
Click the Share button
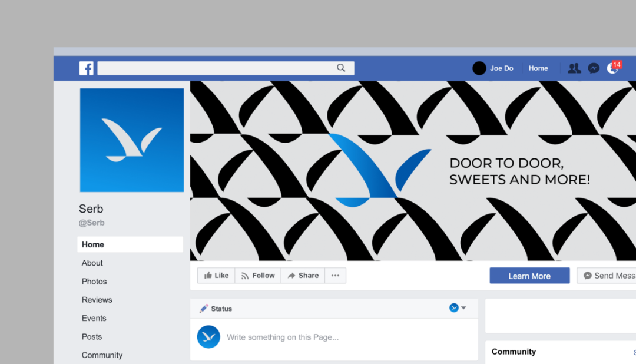pyautogui.click(x=303, y=276)
